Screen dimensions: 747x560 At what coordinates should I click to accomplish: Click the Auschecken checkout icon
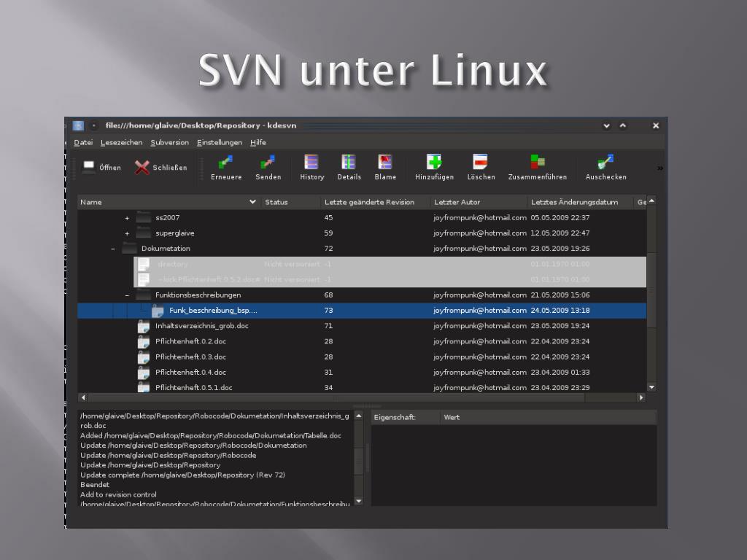tap(605, 162)
